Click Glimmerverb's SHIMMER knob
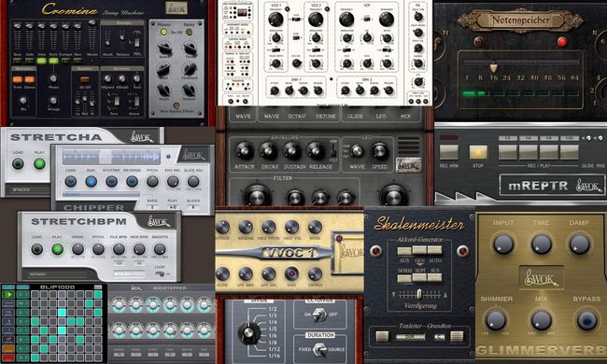Image resolution: width=607 pixels, height=364 pixels. point(496,320)
